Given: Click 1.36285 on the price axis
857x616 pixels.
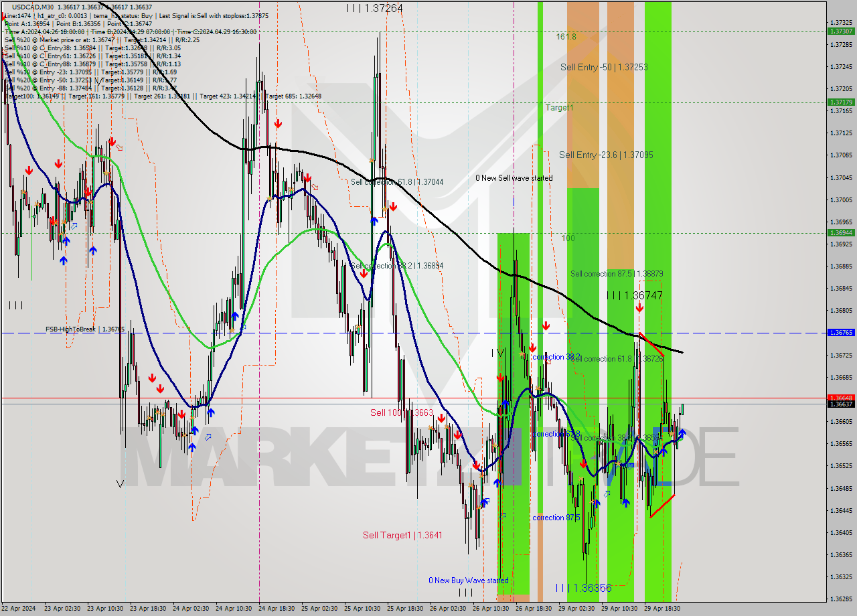Looking at the screenshot, I should [840, 599].
